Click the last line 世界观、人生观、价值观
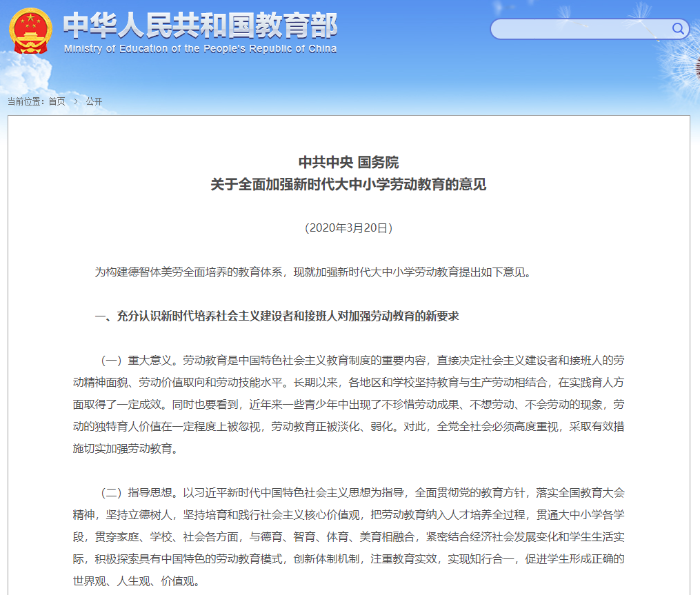The image size is (700, 595). (136, 581)
